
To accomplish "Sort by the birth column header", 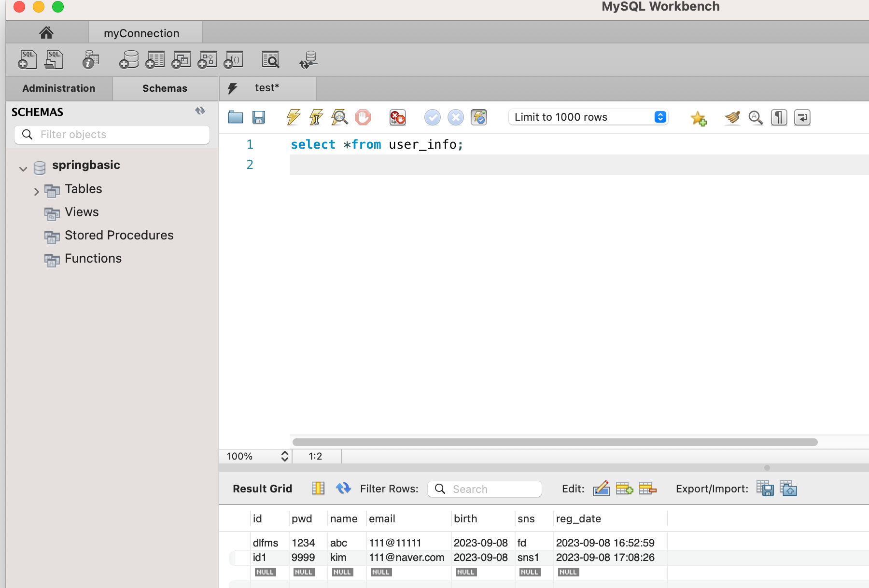I will pos(483,518).
